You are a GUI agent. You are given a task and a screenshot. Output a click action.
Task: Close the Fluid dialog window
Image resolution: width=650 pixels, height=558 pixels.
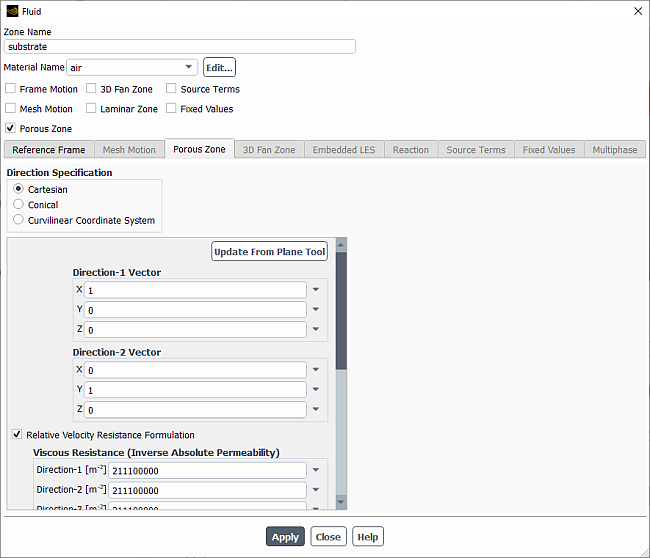pyautogui.click(x=638, y=11)
